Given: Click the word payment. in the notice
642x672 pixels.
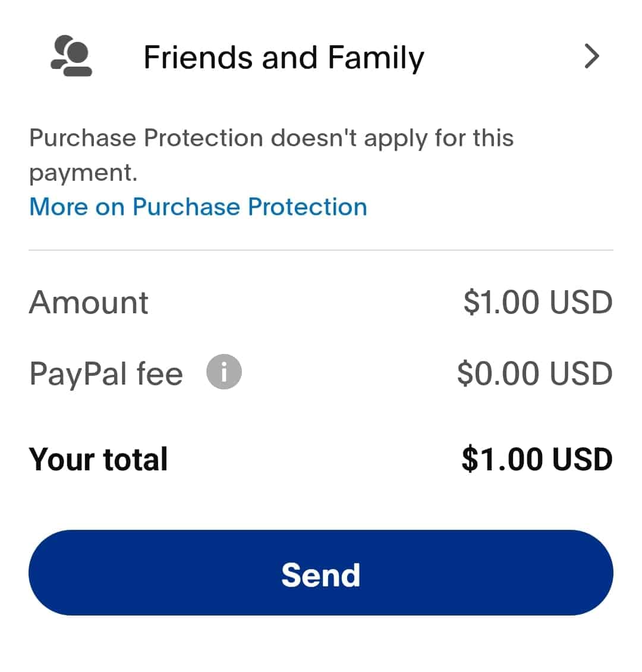Looking at the screenshot, I should [x=83, y=173].
